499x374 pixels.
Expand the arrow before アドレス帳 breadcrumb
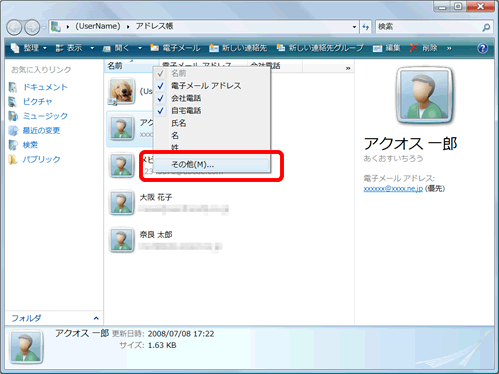click(128, 27)
